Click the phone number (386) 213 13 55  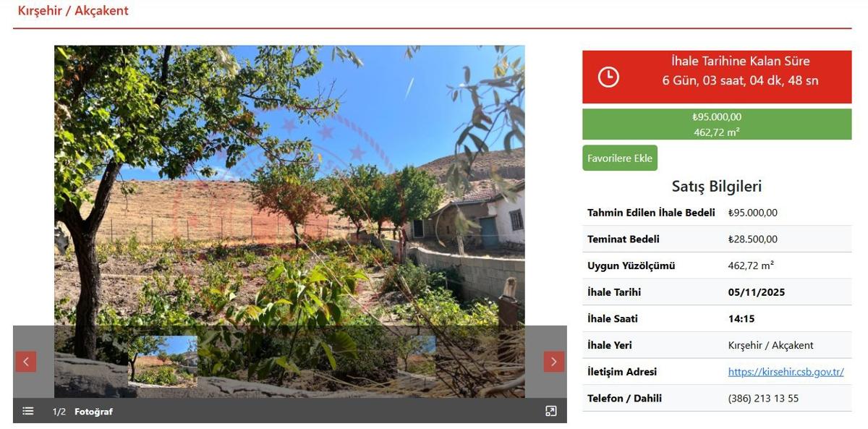[x=763, y=399]
